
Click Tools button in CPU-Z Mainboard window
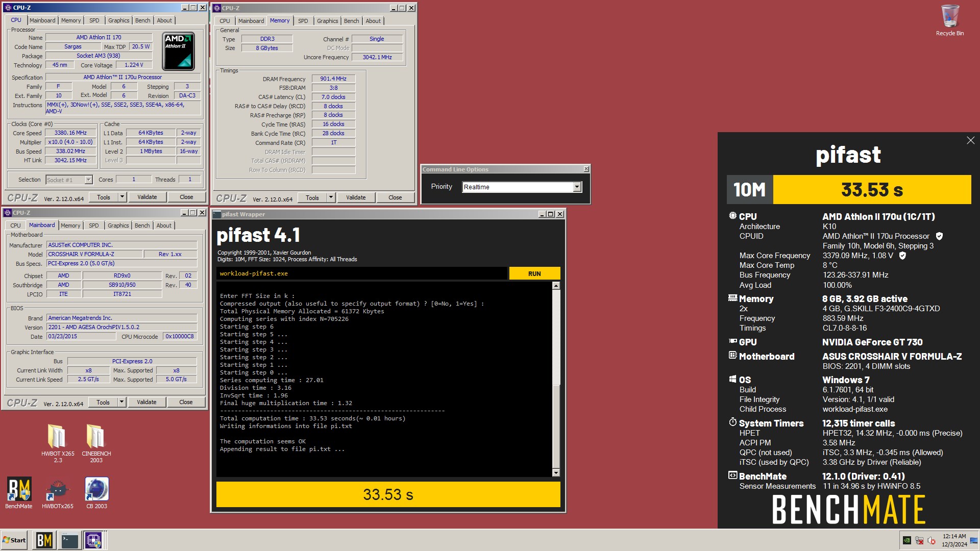(103, 402)
